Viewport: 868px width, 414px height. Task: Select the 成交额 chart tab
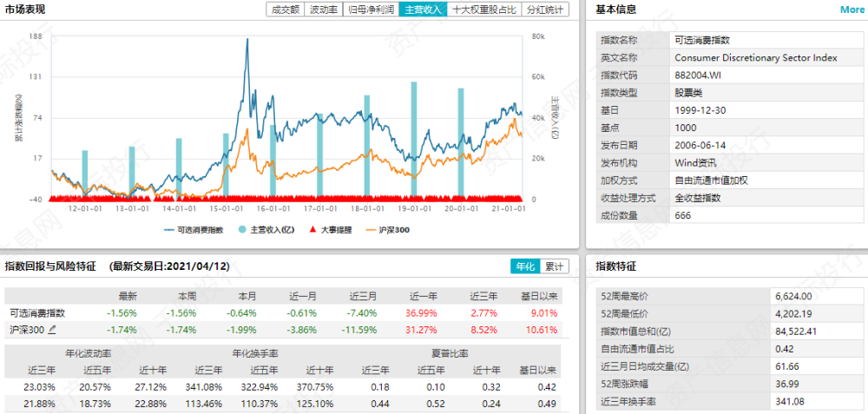coord(286,10)
